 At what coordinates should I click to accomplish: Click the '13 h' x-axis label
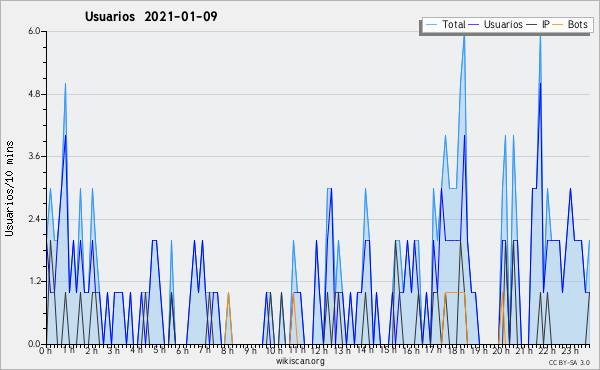click(x=342, y=351)
